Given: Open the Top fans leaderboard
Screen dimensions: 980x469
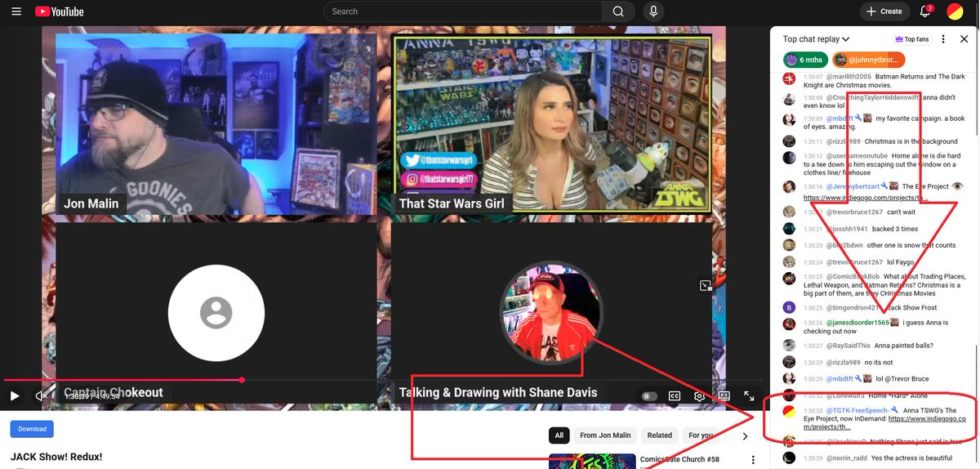Looking at the screenshot, I should point(912,39).
